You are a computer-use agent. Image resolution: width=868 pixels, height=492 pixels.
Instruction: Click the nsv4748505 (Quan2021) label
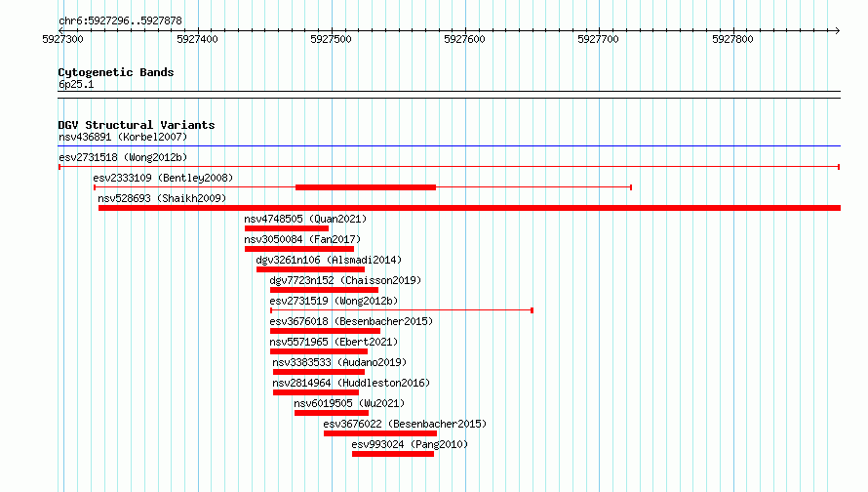305,219
